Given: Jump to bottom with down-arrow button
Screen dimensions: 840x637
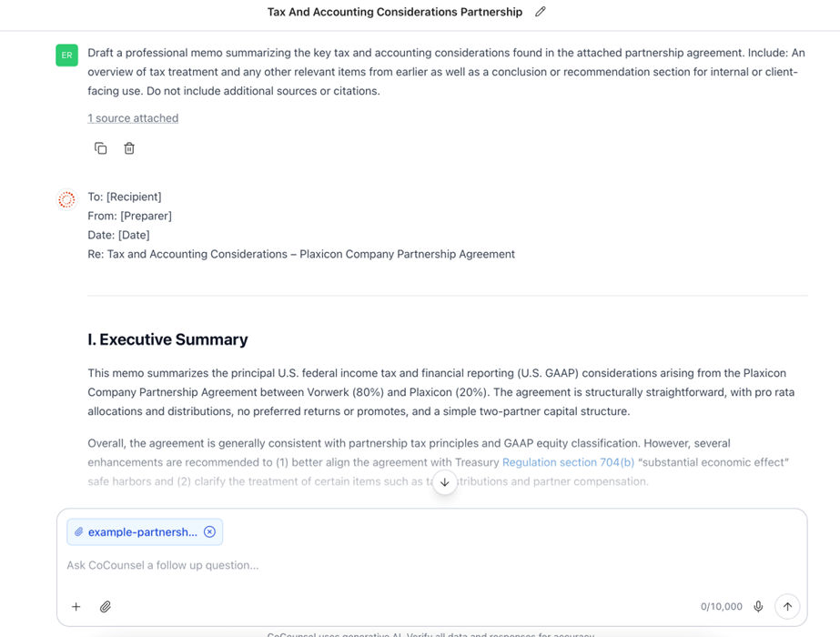Looking at the screenshot, I should (x=444, y=482).
